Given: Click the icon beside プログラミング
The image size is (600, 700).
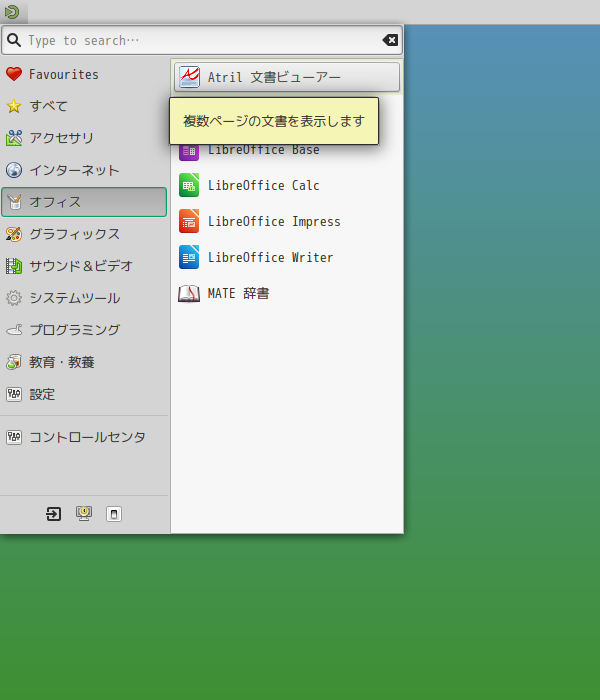Looking at the screenshot, I should pos(14,330).
